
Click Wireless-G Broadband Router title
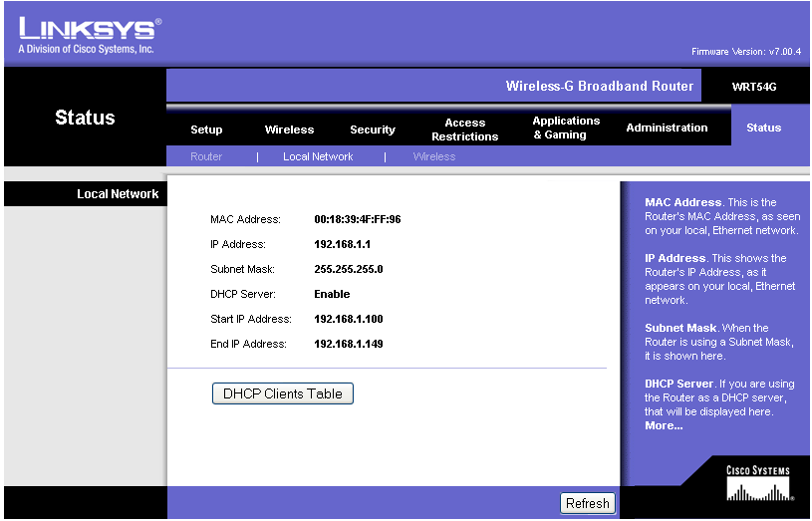(599, 86)
